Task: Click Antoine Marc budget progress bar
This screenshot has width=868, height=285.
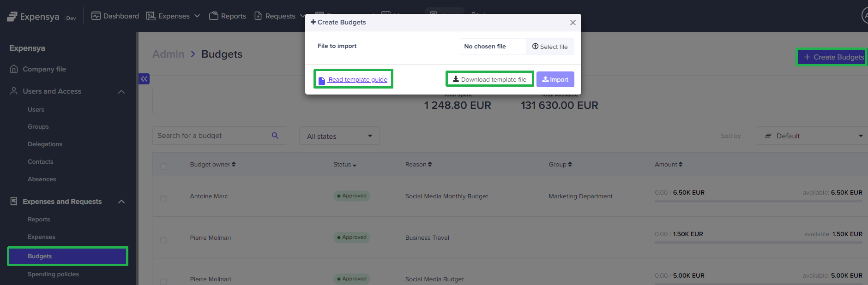Action: [x=758, y=201]
